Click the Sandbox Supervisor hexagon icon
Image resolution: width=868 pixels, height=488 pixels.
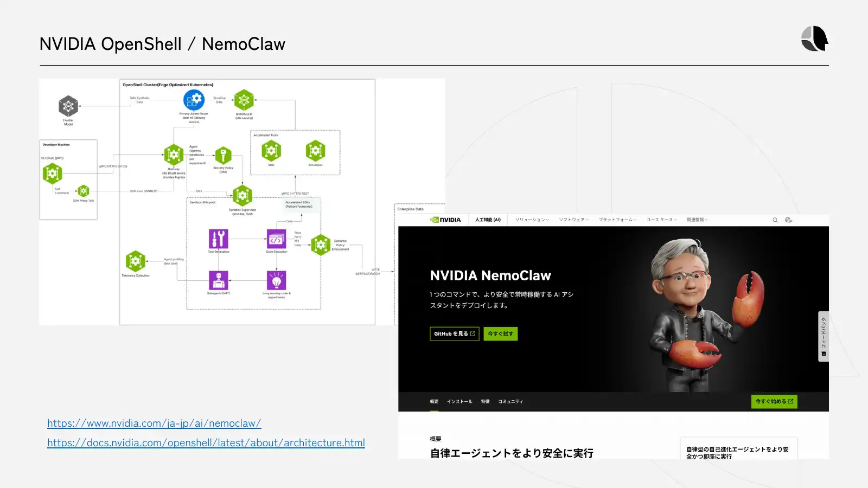tap(242, 196)
